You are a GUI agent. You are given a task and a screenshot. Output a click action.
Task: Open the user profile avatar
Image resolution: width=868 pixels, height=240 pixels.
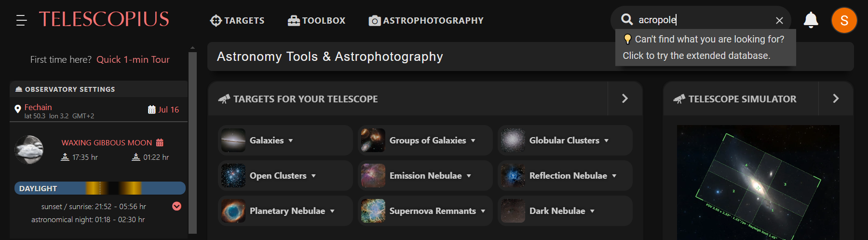point(844,20)
